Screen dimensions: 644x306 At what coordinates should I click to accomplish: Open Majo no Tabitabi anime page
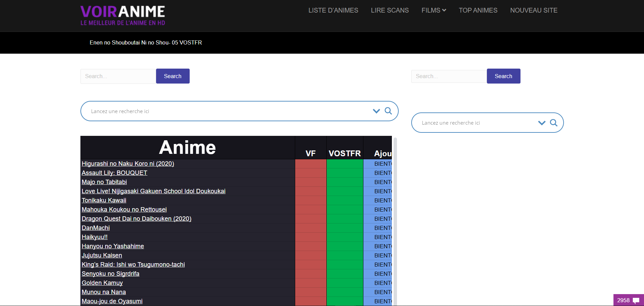point(104,182)
